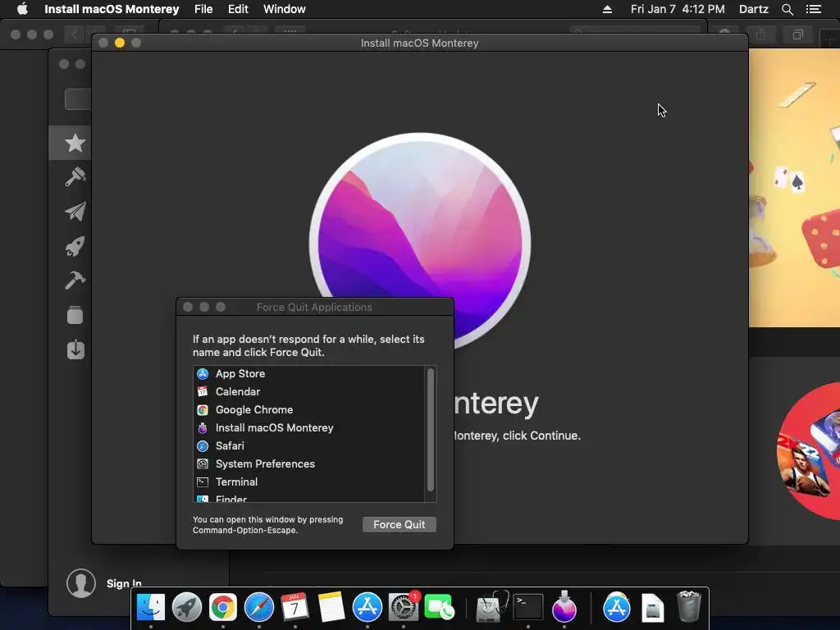Screen dimensions: 840x630
Task: Click the macOS Monterey logo image
Action: tap(420, 242)
